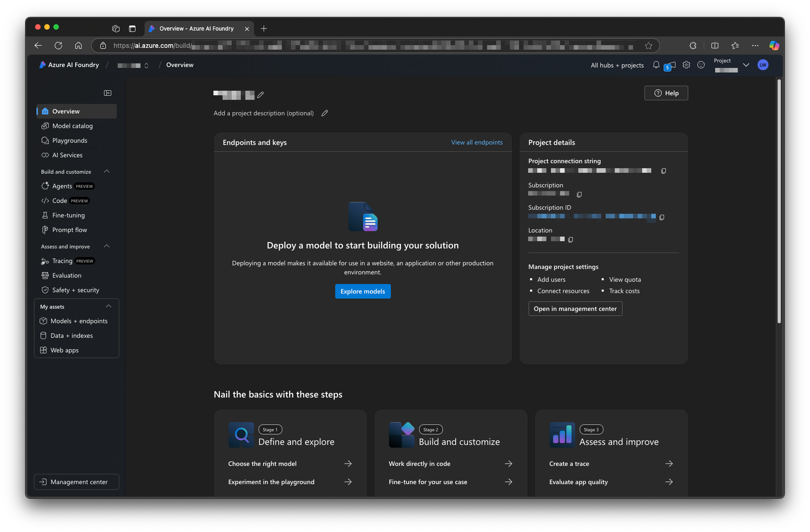The width and height of the screenshot is (810, 532).
Task: Click Open in management center
Action: coord(575,309)
